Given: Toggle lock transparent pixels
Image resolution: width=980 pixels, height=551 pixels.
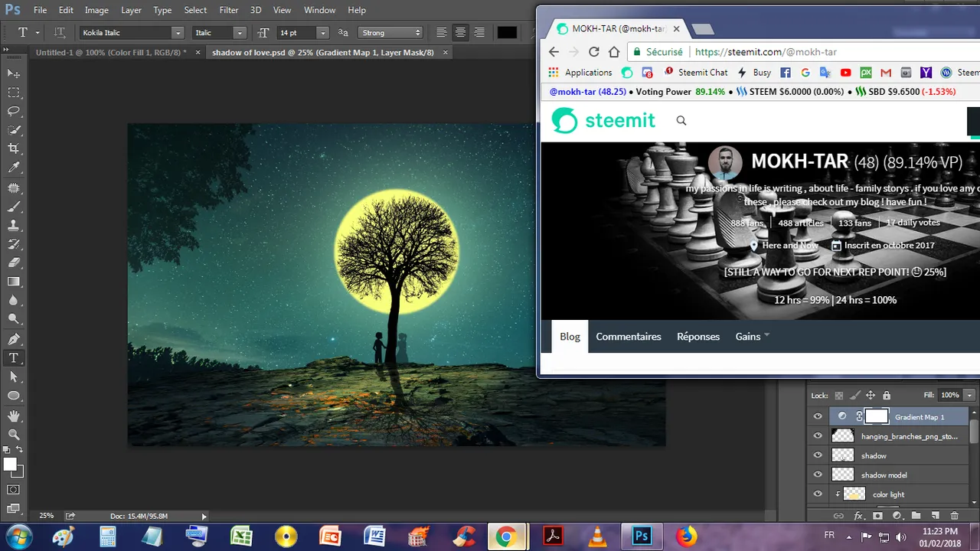Looking at the screenshot, I should click(x=839, y=396).
